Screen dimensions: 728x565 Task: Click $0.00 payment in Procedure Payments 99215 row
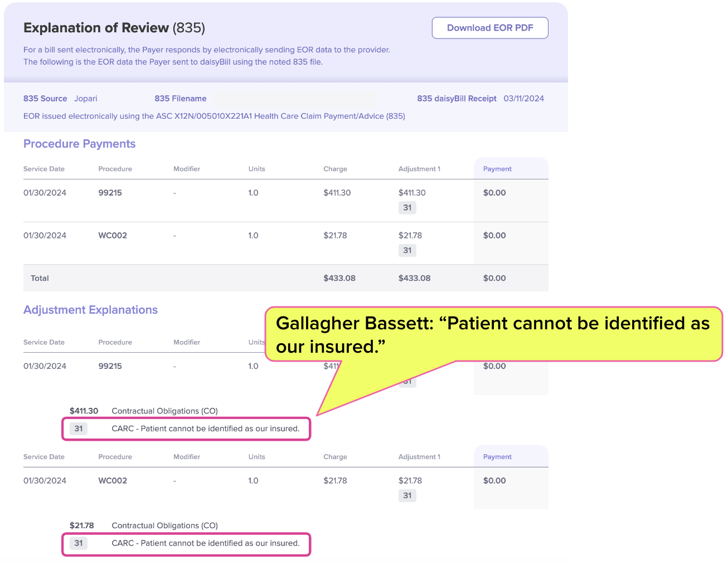tap(494, 193)
